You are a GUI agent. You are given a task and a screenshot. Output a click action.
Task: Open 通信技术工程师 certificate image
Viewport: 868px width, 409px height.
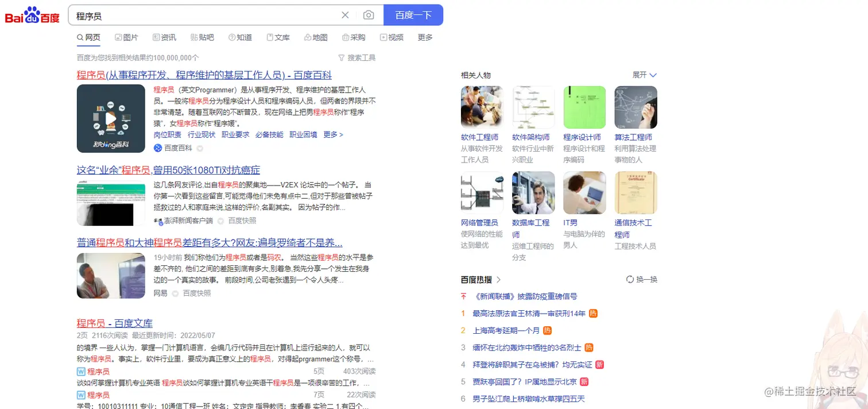tap(635, 193)
